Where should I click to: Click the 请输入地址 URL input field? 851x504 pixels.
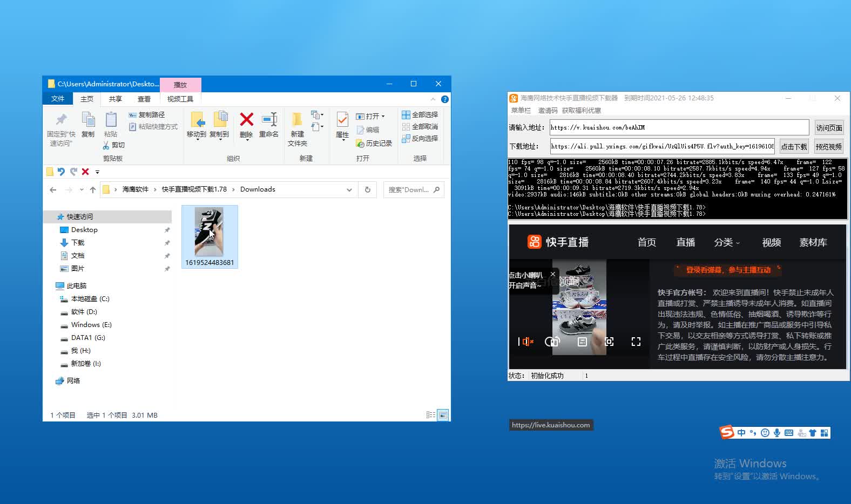679,127
